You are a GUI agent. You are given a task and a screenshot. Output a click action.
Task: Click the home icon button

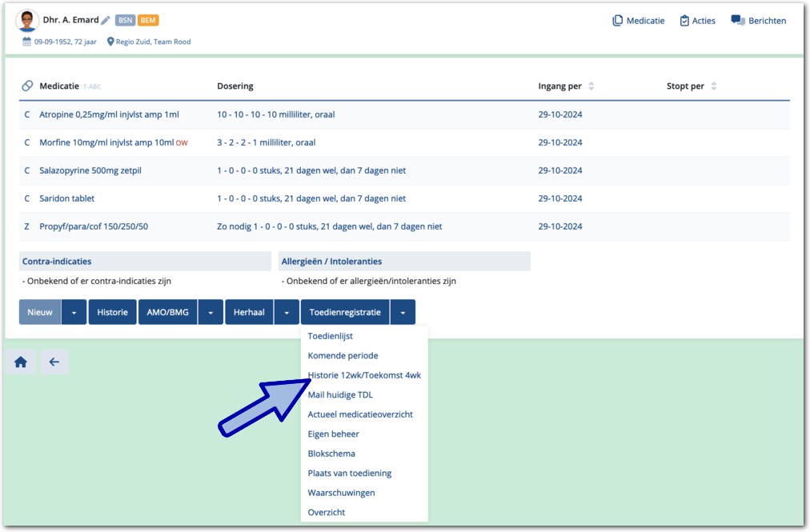(x=21, y=362)
